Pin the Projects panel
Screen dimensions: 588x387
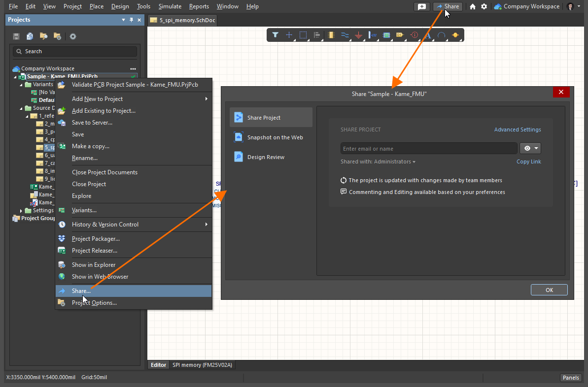131,20
